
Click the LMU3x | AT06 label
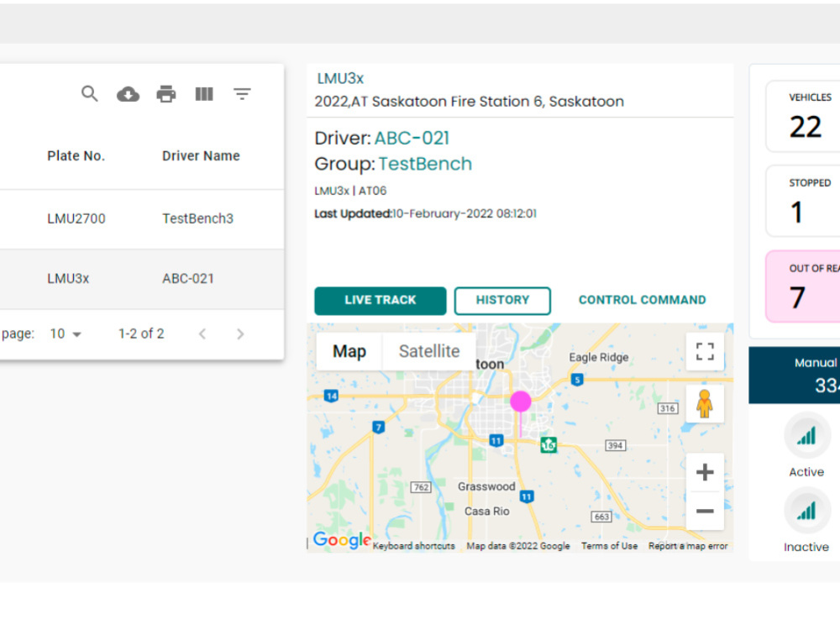(350, 191)
